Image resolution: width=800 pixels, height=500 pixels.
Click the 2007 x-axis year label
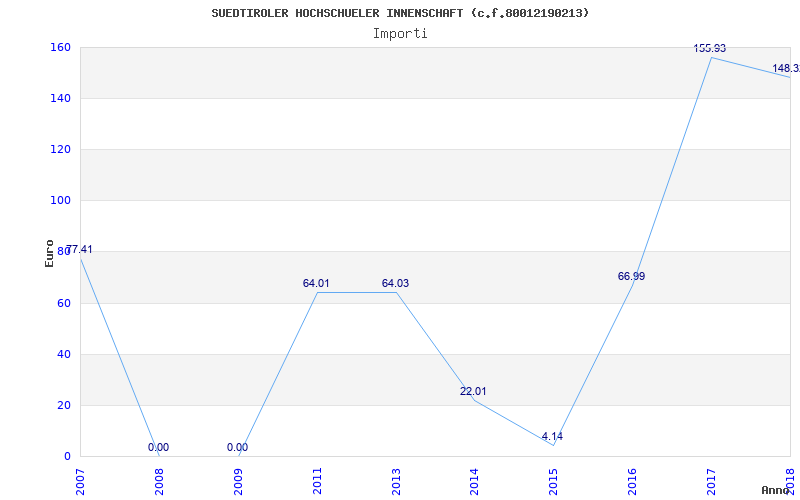click(81, 482)
